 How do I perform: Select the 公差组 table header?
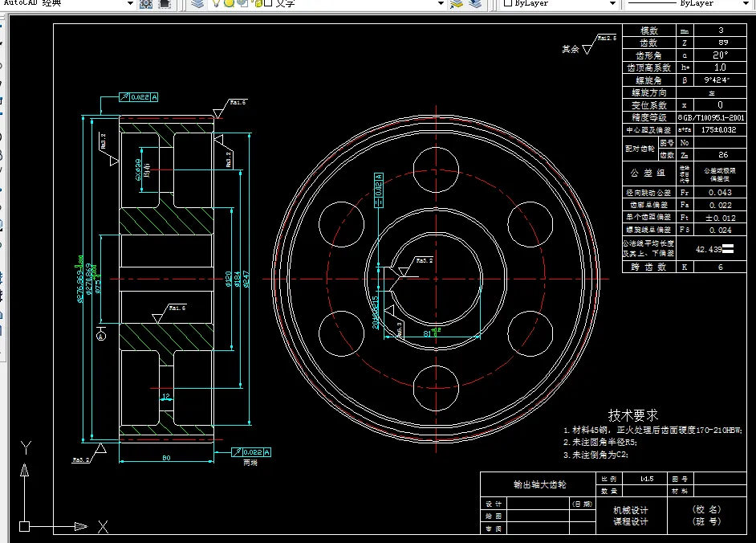click(x=648, y=173)
